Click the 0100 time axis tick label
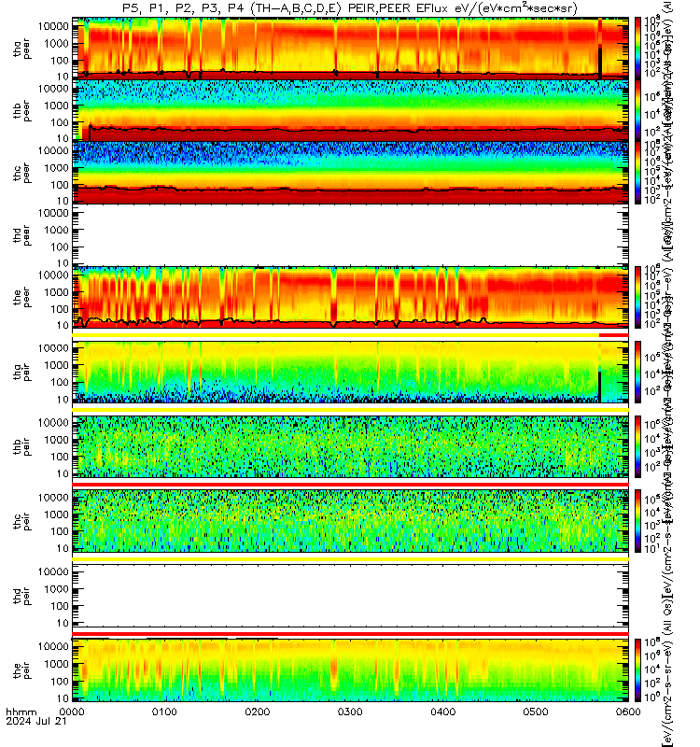Image resolution: width=700 pixels, height=747 pixels. pyautogui.click(x=164, y=712)
